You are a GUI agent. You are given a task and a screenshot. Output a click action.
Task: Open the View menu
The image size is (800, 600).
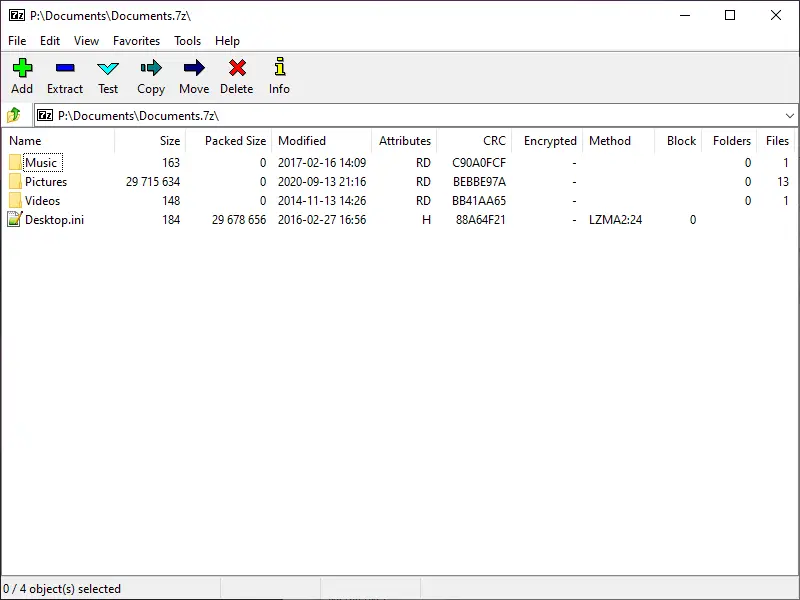(x=85, y=41)
